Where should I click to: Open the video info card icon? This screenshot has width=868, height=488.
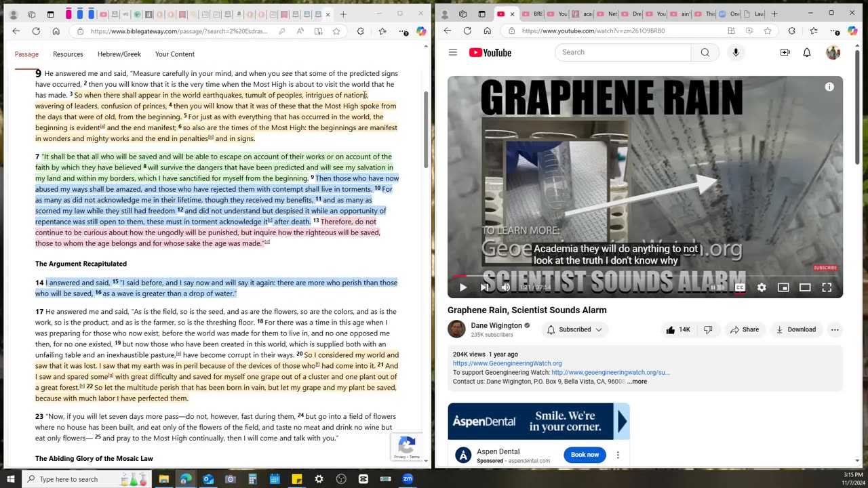829,87
